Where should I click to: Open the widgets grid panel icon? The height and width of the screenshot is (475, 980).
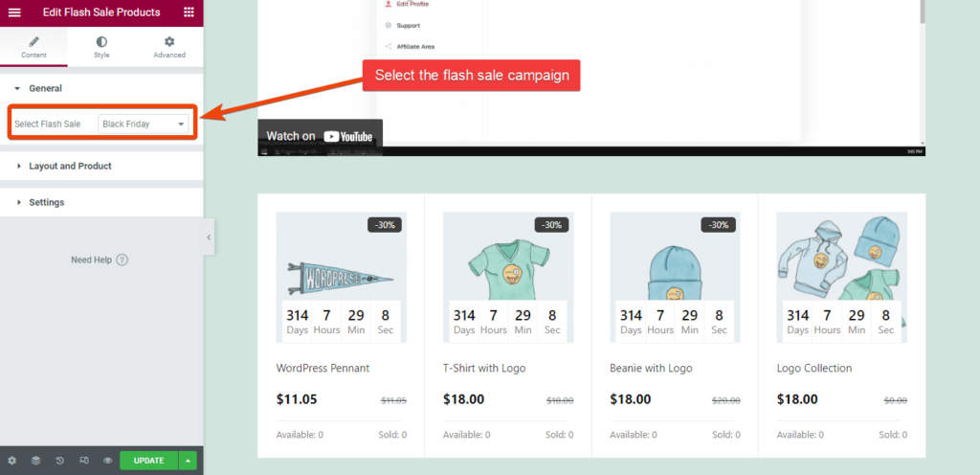click(189, 12)
